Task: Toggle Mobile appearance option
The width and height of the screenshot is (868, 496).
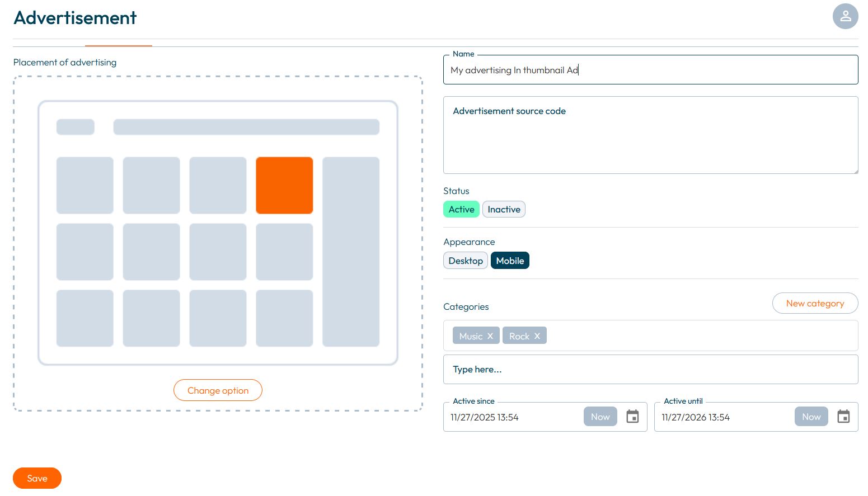Action: (x=510, y=261)
